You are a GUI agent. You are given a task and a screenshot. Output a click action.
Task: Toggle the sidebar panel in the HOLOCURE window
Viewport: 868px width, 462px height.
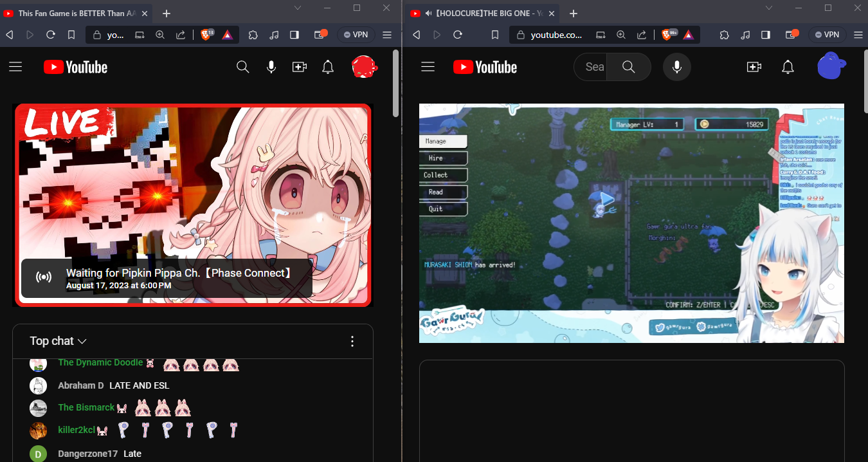pyautogui.click(x=766, y=35)
